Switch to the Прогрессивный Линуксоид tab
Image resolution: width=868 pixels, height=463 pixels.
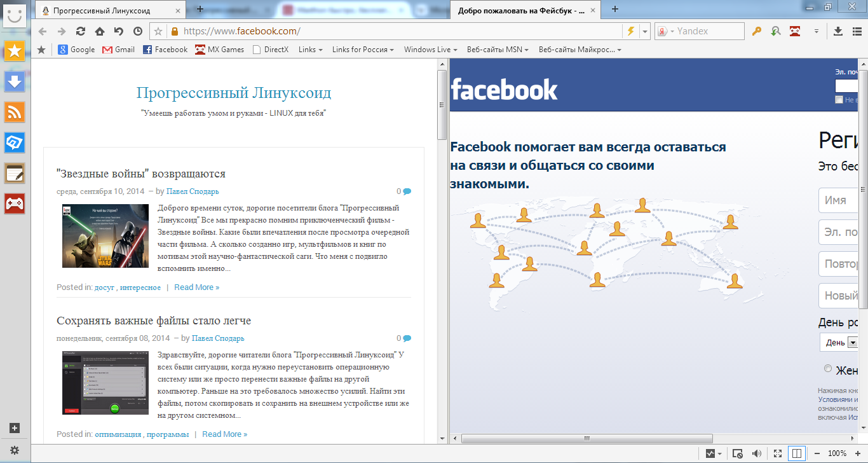pos(109,10)
